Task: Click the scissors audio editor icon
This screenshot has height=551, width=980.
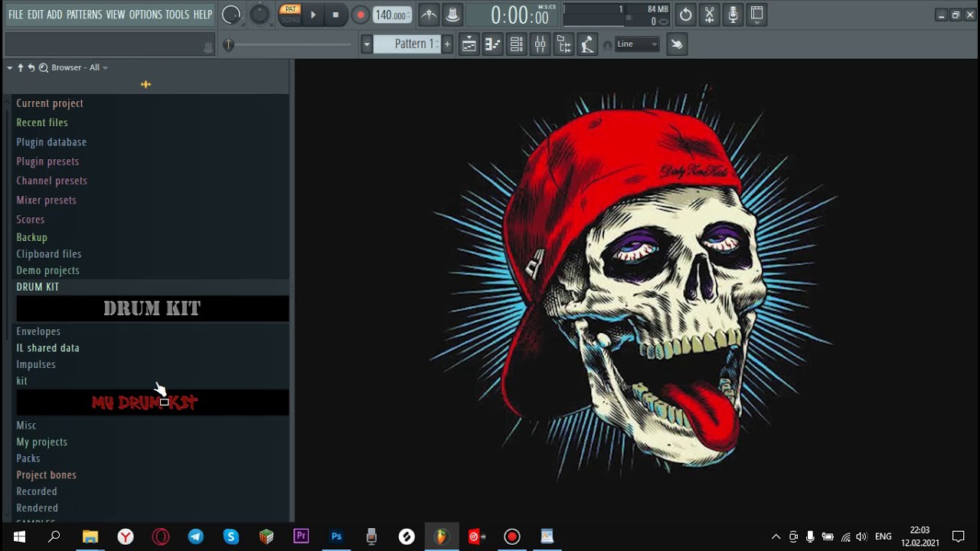Action: coord(709,15)
